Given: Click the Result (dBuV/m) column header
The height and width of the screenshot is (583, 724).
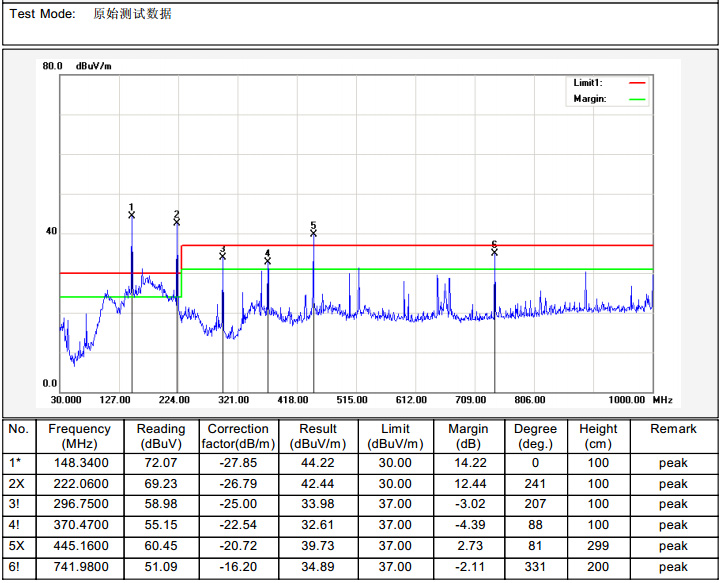Looking at the screenshot, I should (x=317, y=436).
